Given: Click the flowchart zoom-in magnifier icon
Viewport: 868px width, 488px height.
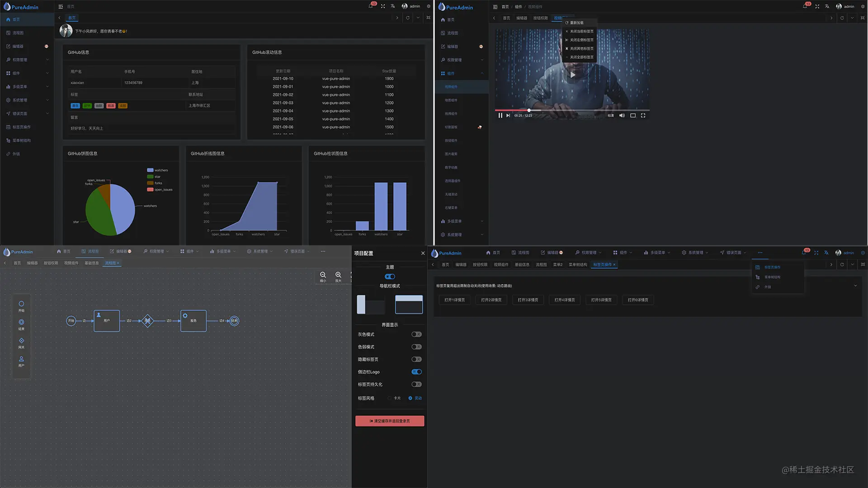Looking at the screenshot, I should [x=338, y=275].
